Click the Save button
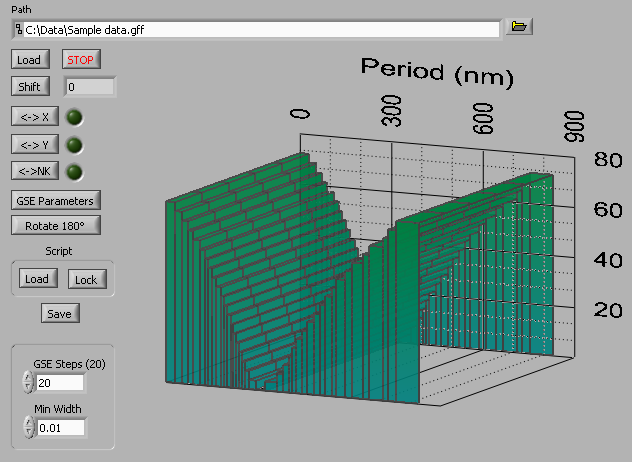Image resolution: width=632 pixels, height=462 pixels. [x=60, y=314]
